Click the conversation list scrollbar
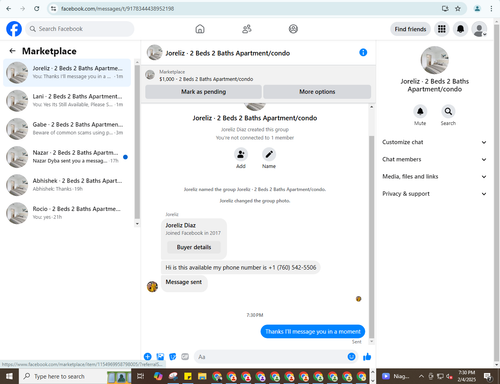This screenshot has height=384, width=500. [137, 142]
